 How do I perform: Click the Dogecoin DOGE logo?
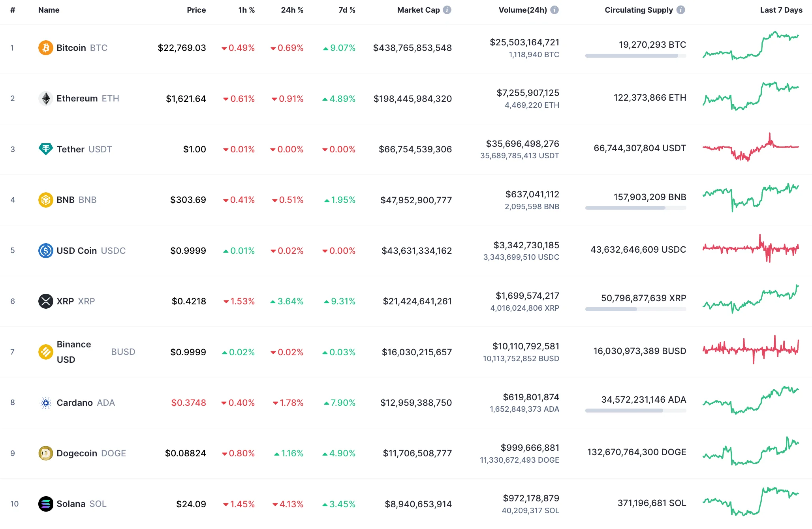pos(46,453)
